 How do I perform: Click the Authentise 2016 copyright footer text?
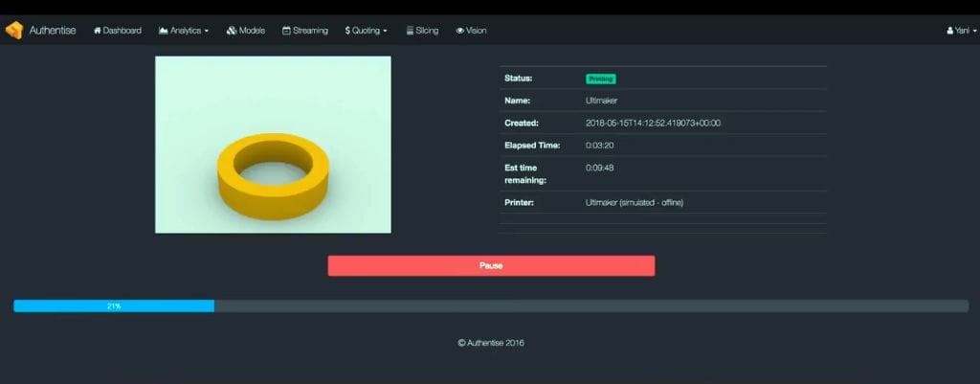(x=490, y=343)
